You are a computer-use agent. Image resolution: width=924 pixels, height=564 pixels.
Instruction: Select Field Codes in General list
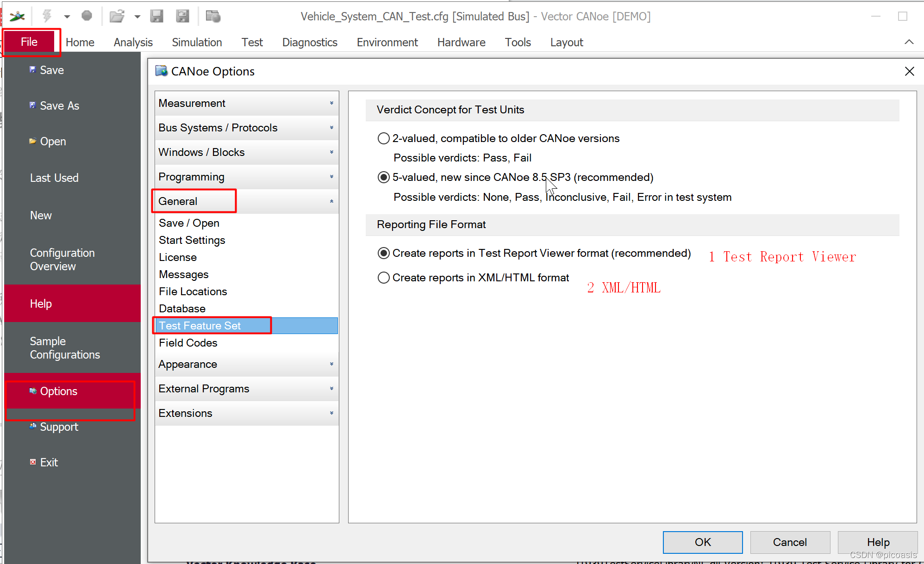188,343
